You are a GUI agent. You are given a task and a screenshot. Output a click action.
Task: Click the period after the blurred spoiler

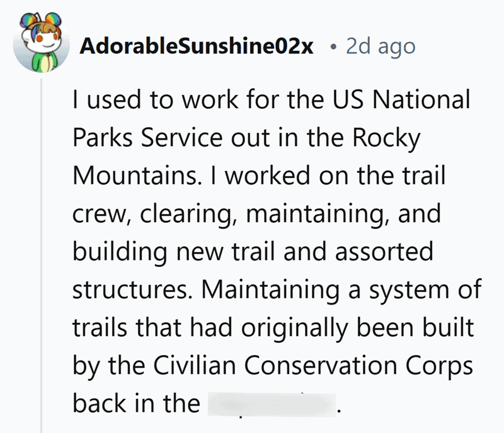pos(338,412)
